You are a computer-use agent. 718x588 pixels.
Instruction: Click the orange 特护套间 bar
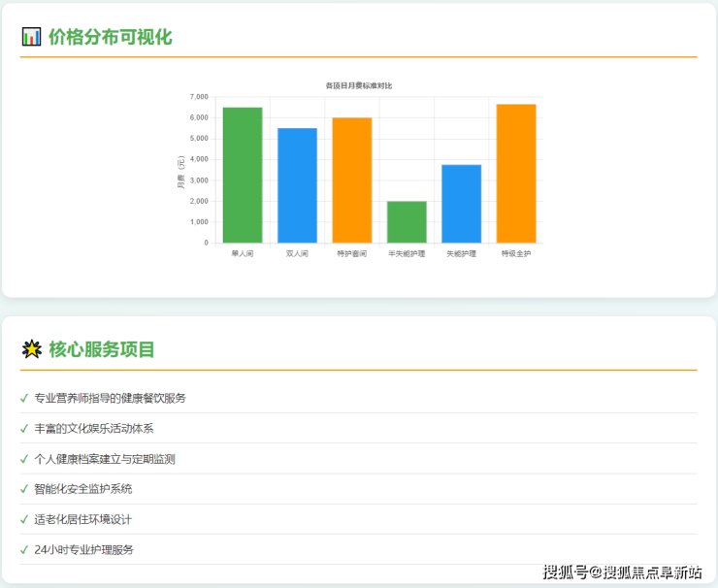[x=352, y=180]
